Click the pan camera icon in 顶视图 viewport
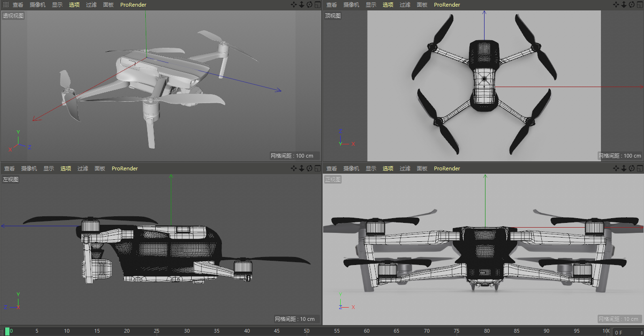644x336 pixels. tap(616, 5)
